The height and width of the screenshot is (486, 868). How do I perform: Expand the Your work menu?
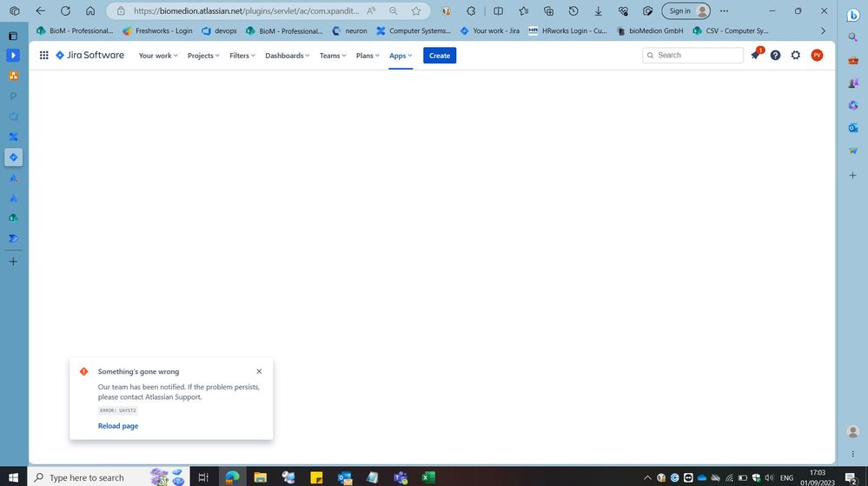tap(158, 56)
